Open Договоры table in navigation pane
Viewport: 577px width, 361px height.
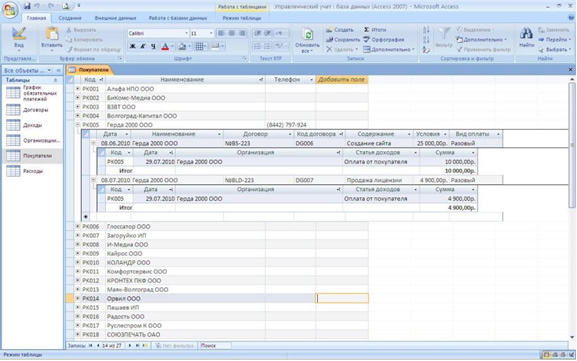(32, 110)
